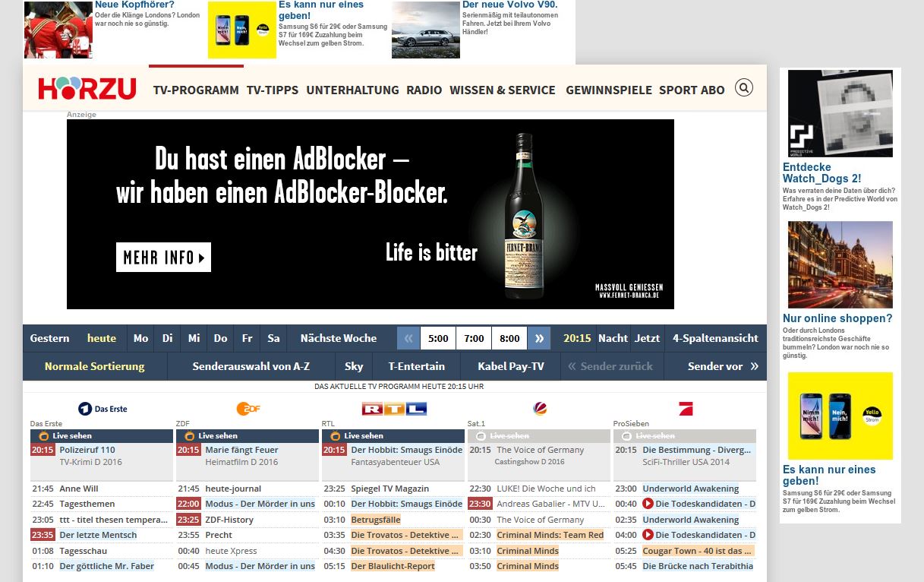The height and width of the screenshot is (582, 924).
Task: Select the Jetzt time view
Action: coord(648,338)
